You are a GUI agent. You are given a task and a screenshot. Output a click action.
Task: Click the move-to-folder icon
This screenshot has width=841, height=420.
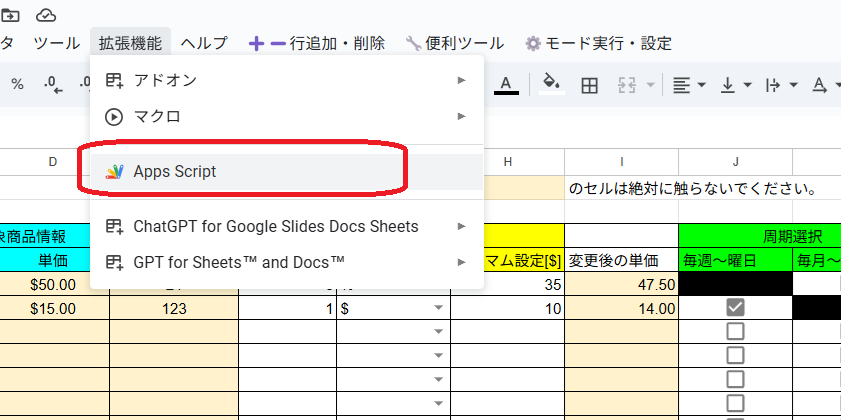10,16
